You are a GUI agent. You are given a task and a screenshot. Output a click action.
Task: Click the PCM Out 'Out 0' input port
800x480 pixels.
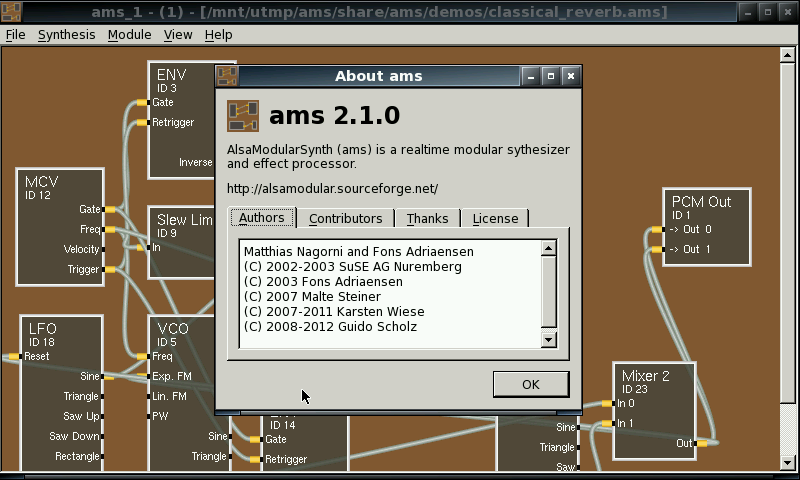click(658, 230)
